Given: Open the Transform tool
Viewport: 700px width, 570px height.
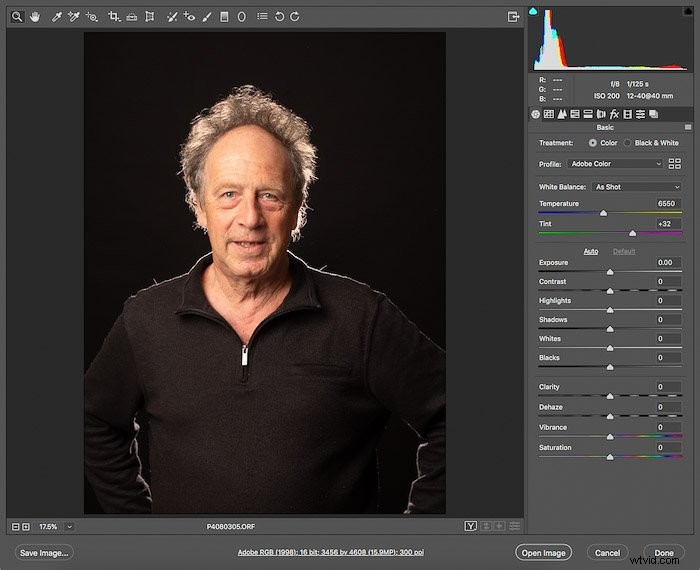Looking at the screenshot, I should [150, 17].
